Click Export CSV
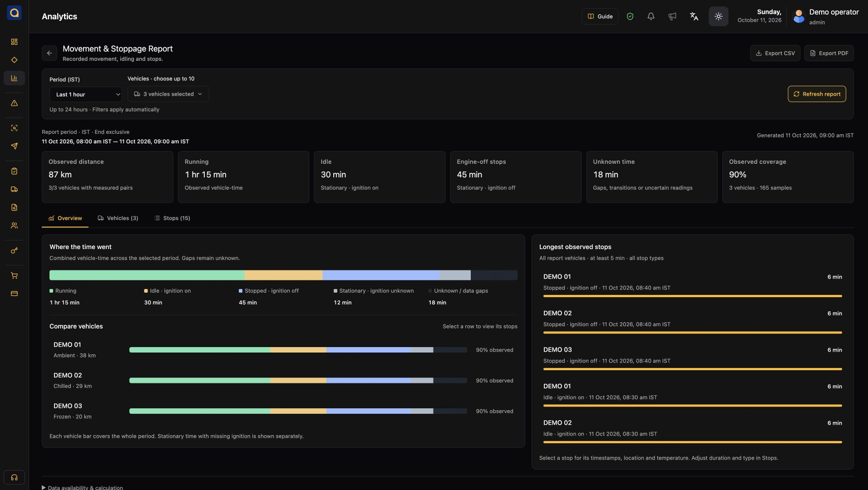Image resolution: width=868 pixels, height=490 pixels. pyautogui.click(x=775, y=53)
